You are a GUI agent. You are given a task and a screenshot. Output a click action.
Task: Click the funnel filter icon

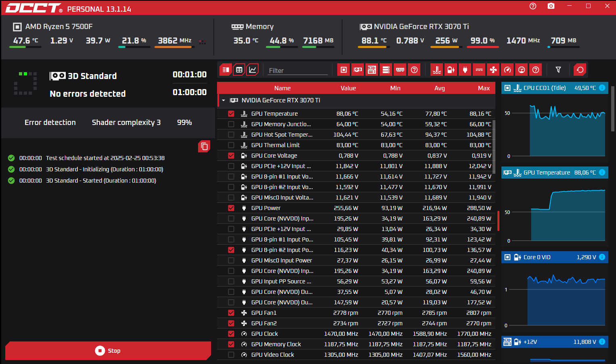coord(558,70)
